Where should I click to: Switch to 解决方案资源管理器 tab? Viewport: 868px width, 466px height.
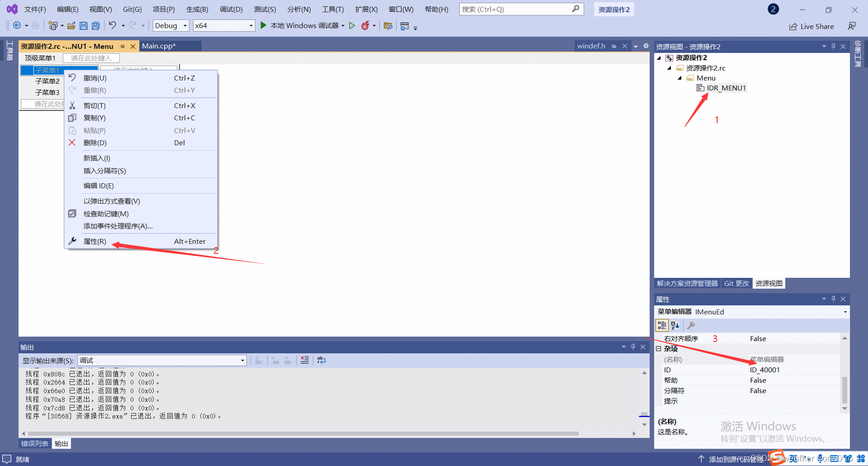pyautogui.click(x=687, y=283)
